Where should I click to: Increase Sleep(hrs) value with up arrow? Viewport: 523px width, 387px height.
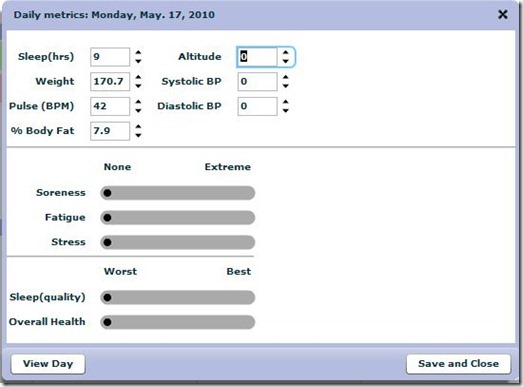tap(138, 53)
